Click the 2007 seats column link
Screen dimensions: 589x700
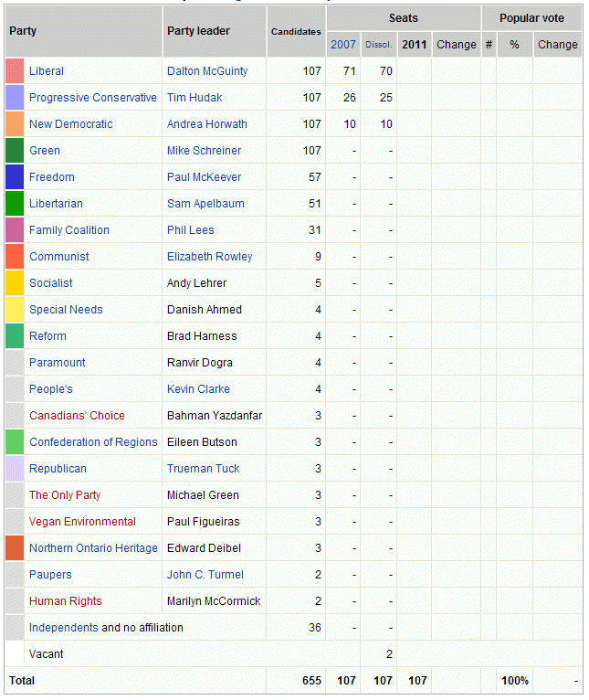pyautogui.click(x=343, y=45)
